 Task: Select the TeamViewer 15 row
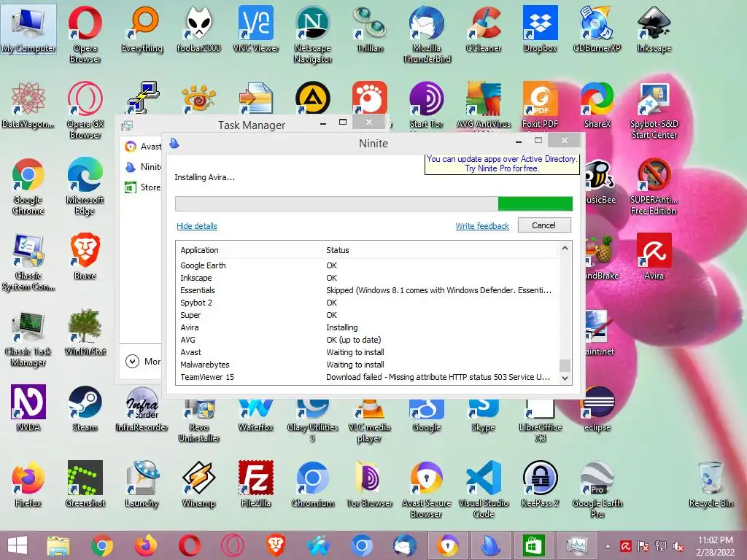pyautogui.click(x=368, y=377)
